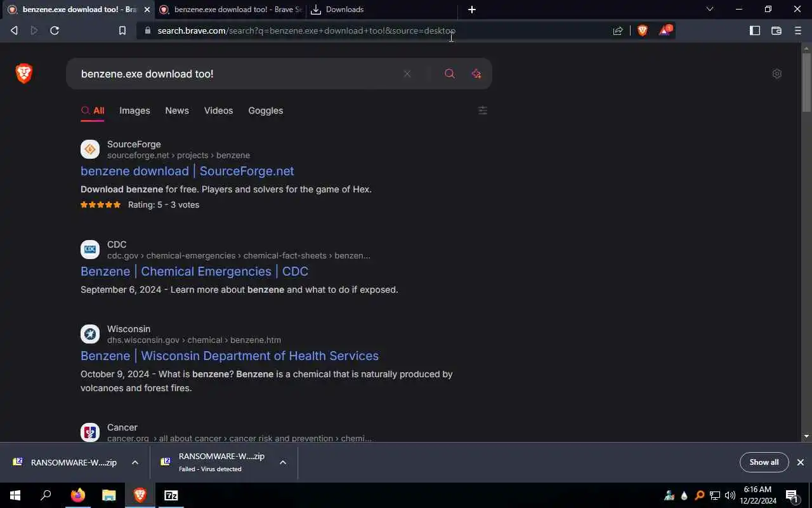Image resolution: width=812 pixels, height=508 pixels.
Task: Click the SourceForge star rating
Action: point(100,204)
